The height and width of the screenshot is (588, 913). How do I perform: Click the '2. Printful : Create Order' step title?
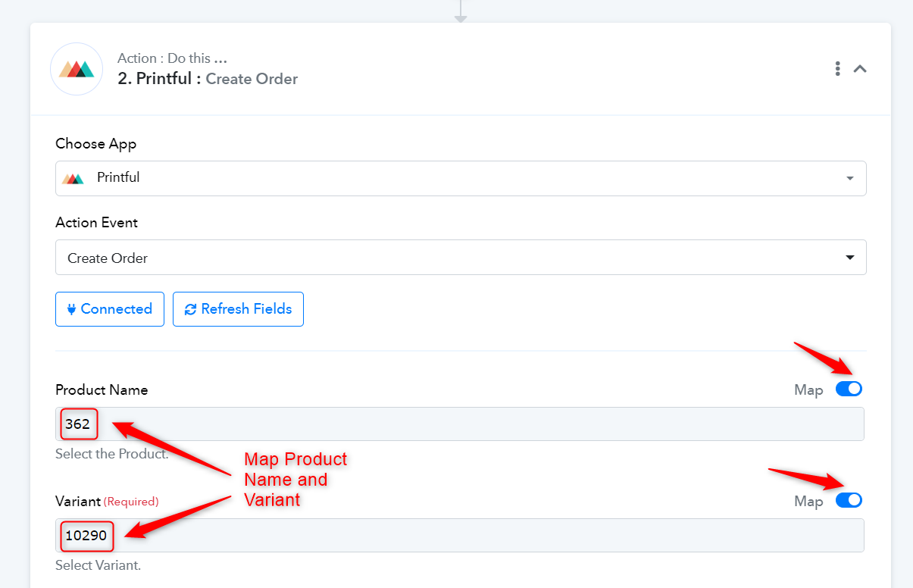point(208,79)
